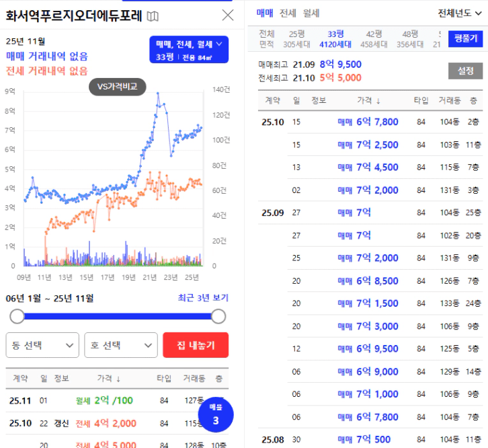
Task: Switch to the 전세 tab
Action: (288, 13)
